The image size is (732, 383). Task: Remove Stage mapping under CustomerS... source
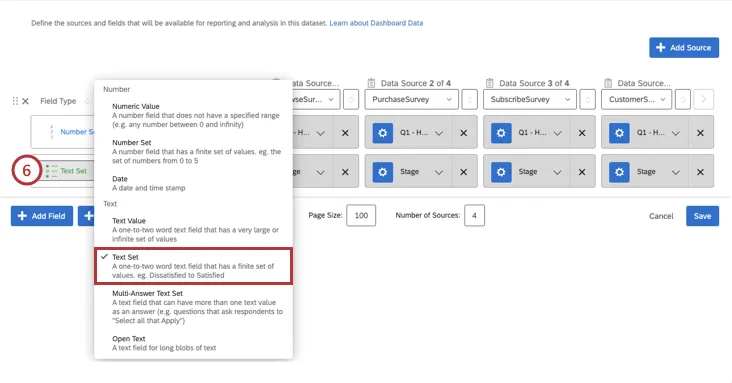point(700,172)
